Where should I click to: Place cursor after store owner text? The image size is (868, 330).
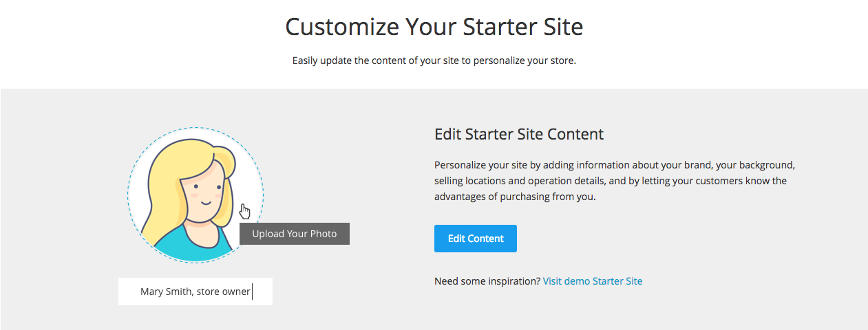[x=251, y=291]
